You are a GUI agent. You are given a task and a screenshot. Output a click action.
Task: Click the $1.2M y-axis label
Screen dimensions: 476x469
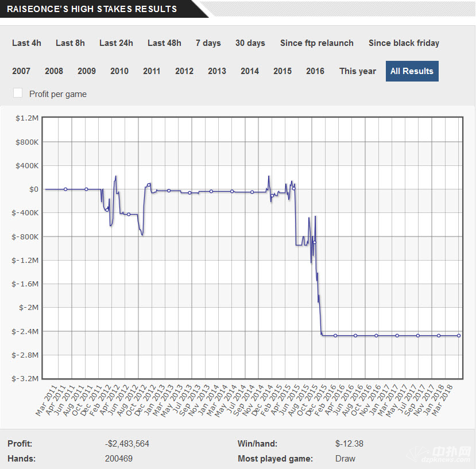point(27,118)
